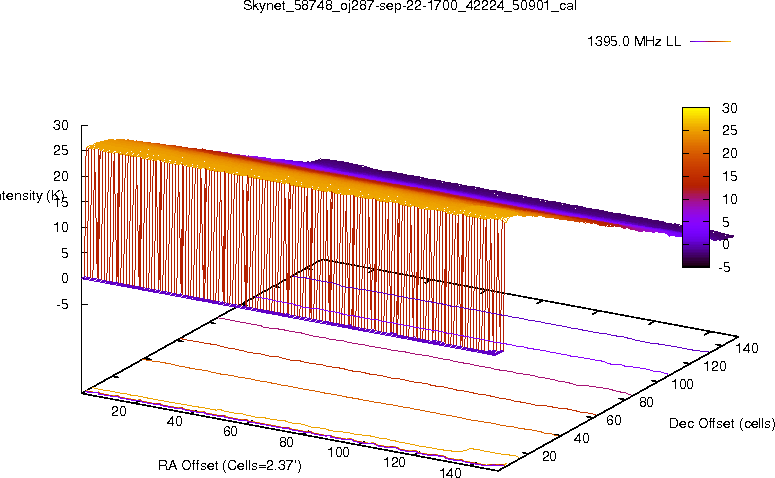The image size is (775, 478).
Task: Click the RA Offset tick 100
Action: click(339, 452)
